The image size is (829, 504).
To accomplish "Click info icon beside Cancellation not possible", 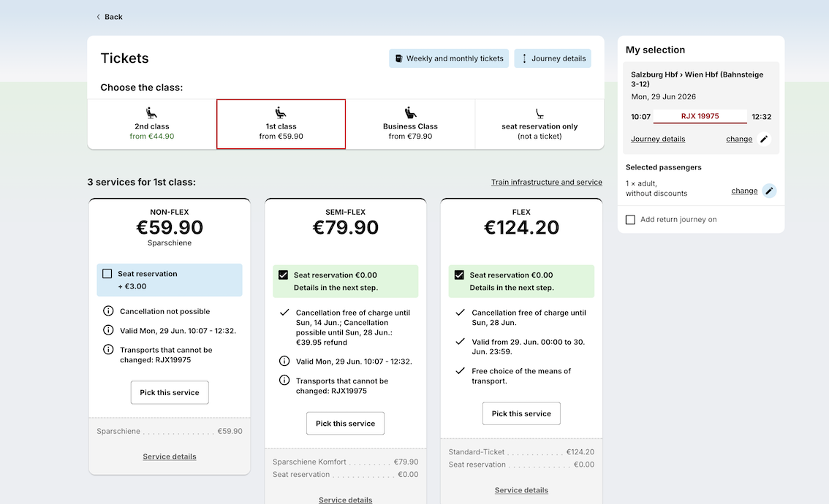I will click(x=108, y=311).
